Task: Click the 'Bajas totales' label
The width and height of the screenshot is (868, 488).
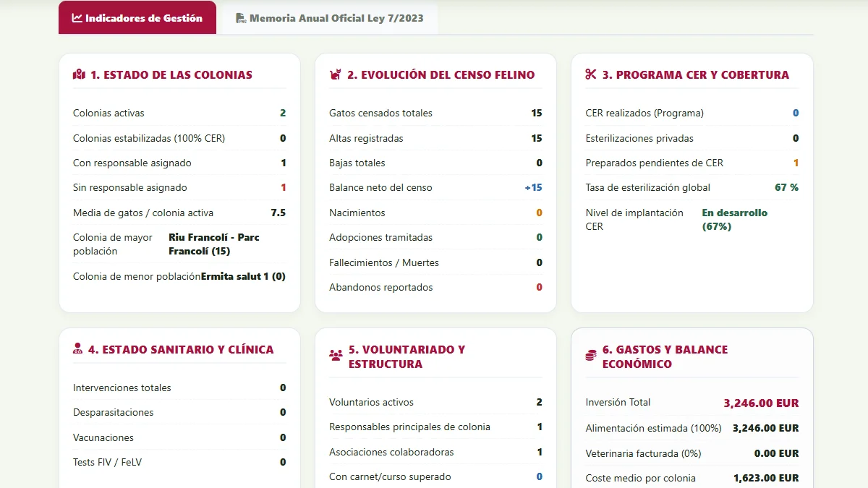Action: (357, 163)
